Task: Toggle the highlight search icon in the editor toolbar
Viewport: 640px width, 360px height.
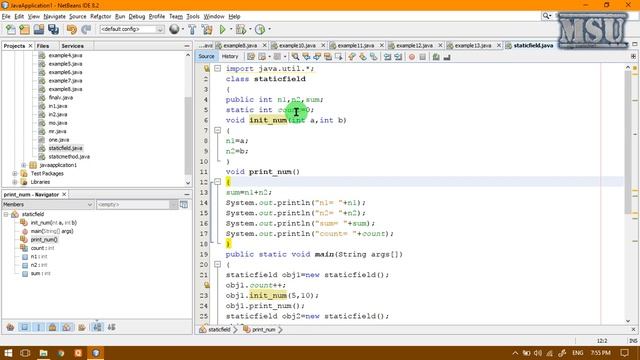Action: [328, 57]
